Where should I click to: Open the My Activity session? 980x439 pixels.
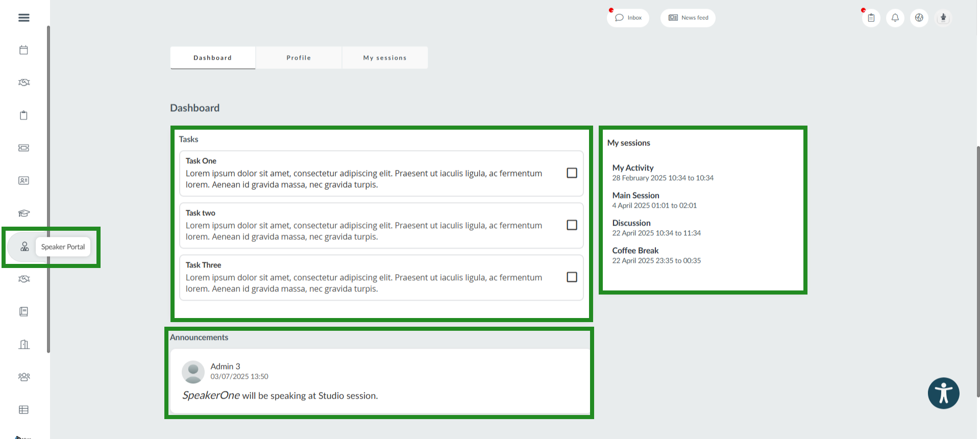pyautogui.click(x=633, y=168)
